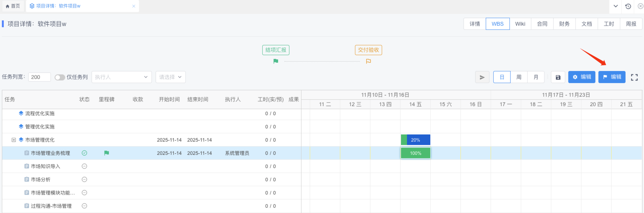The height and width of the screenshot is (213, 644).
Task: Click green milestone flag in 市场管理业务梳理 row
Action: [x=107, y=153]
